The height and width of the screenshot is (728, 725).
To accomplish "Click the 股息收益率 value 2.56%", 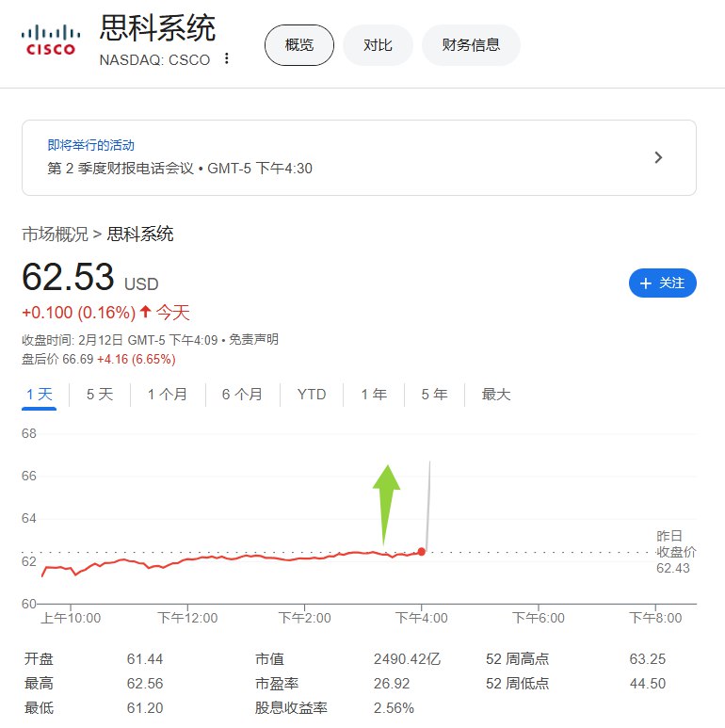I will click(394, 708).
